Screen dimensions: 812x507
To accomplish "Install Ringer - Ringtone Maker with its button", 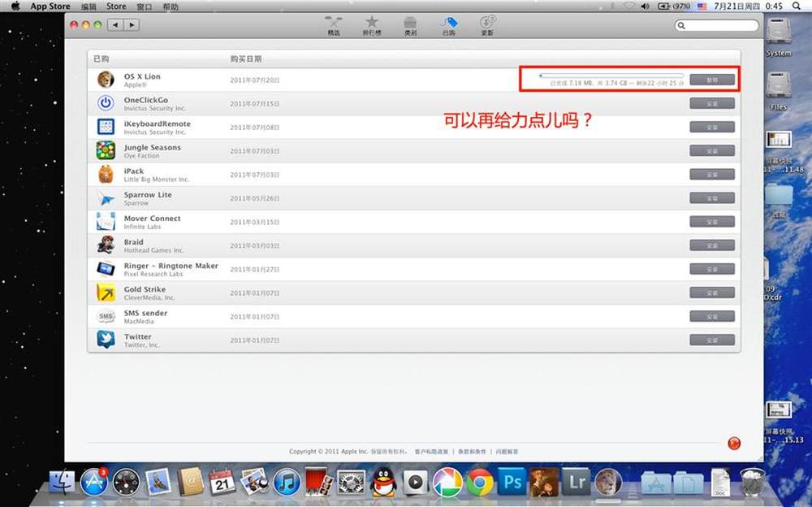I will (x=712, y=269).
